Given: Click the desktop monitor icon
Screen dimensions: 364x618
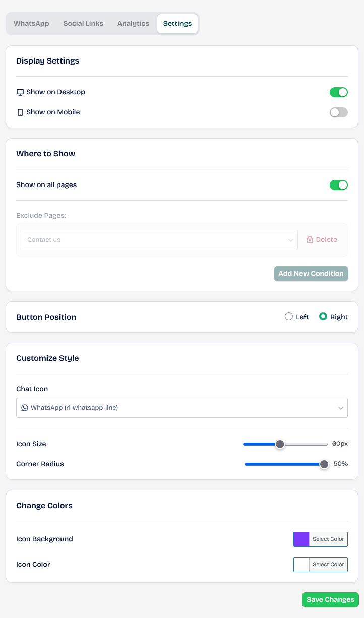Looking at the screenshot, I should pyautogui.click(x=20, y=92).
